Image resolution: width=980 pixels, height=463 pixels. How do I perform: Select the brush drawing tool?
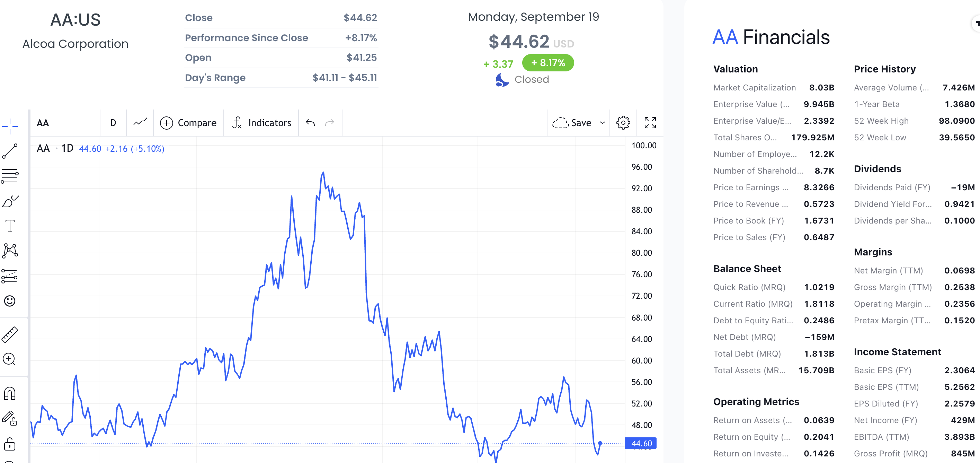[x=10, y=201]
